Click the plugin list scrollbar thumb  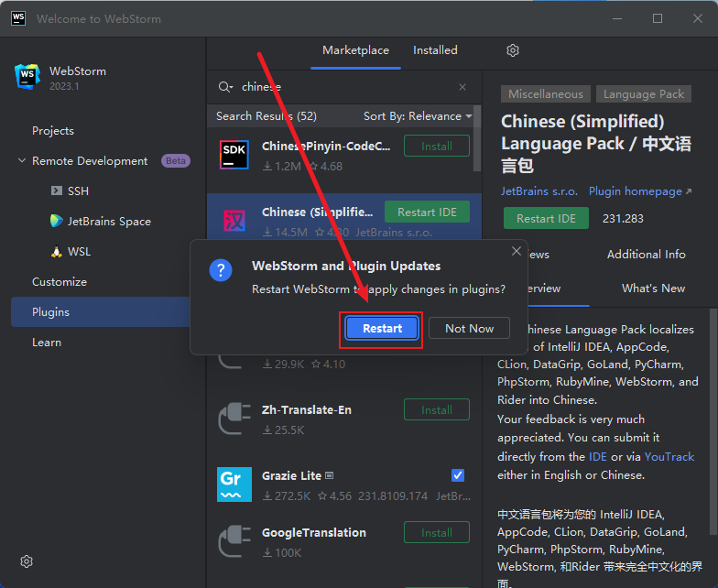pyautogui.click(x=476, y=139)
